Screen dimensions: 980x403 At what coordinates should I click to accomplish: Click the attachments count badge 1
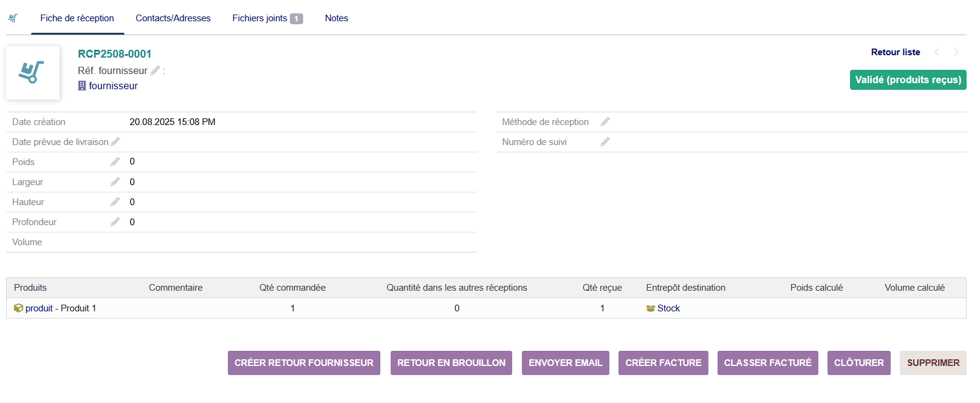pos(296,19)
